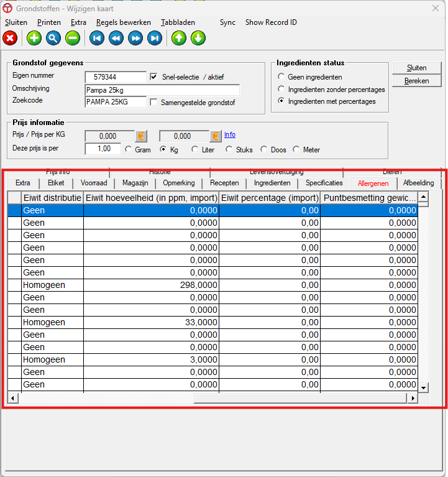Viewport: 448px width, 477px height.
Task: Click the green up arrow icon
Action: point(179,39)
